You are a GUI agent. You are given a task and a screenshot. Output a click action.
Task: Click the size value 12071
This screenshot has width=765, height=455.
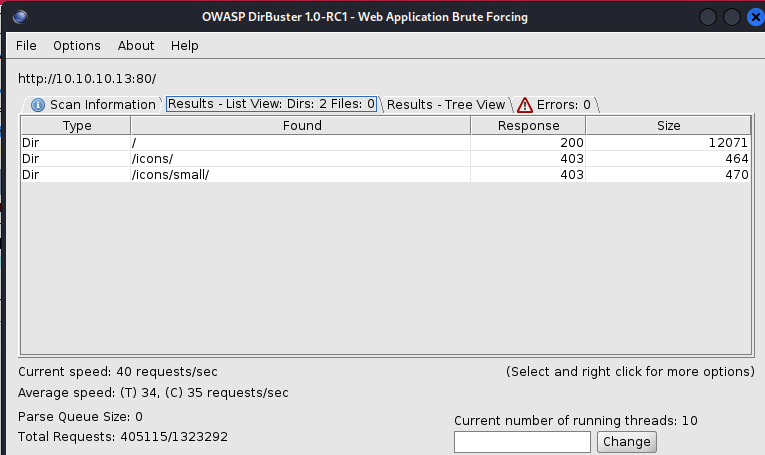tap(668, 142)
